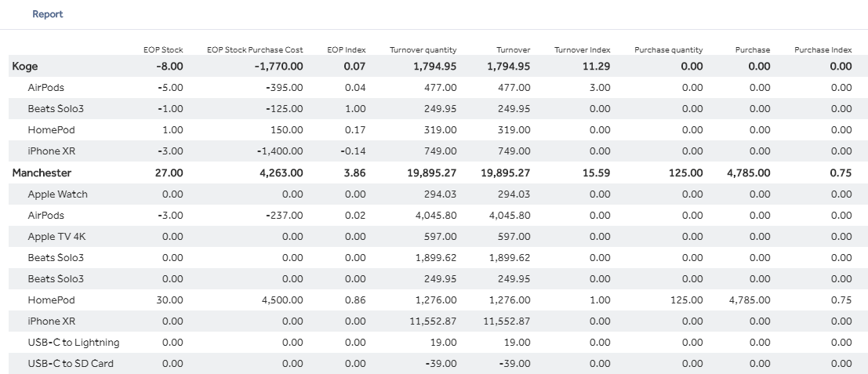Select the EOP Stock Purchase Cost header
868x374 pixels.
(255, 50)
